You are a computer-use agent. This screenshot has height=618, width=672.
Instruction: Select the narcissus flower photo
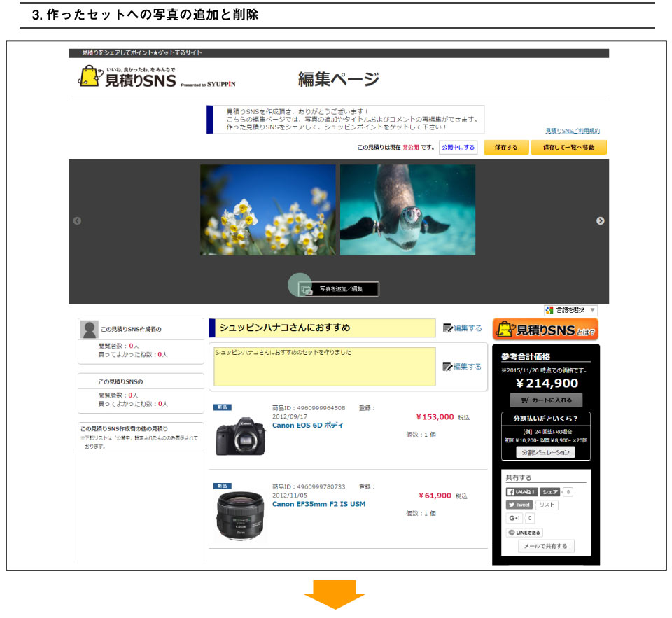pos(268,210)
